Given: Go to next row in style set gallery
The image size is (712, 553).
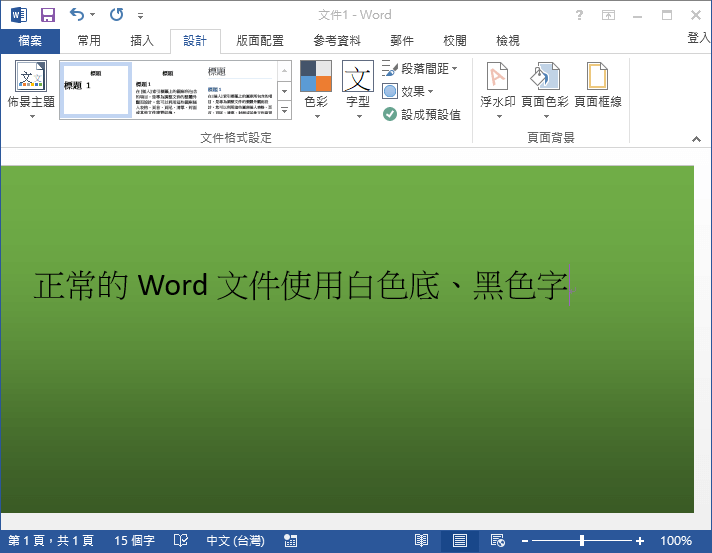Looking at the screenshot, I should point(284,91).
